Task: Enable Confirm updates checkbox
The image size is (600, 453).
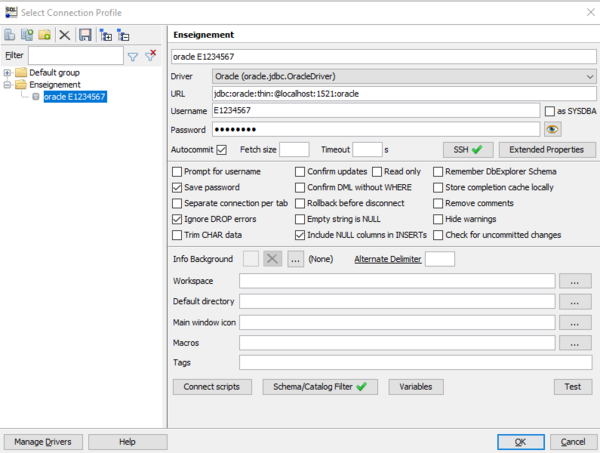Action: point(300,172)
